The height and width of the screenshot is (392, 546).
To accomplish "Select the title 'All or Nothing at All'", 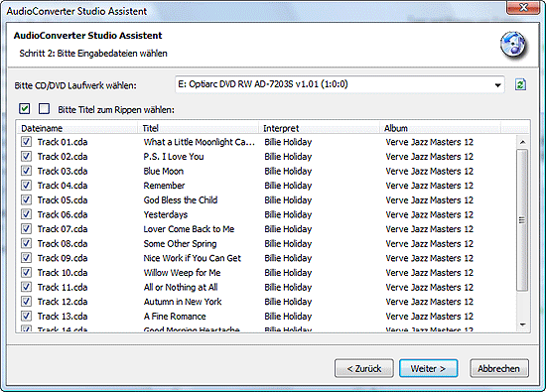I will [181, 287].
